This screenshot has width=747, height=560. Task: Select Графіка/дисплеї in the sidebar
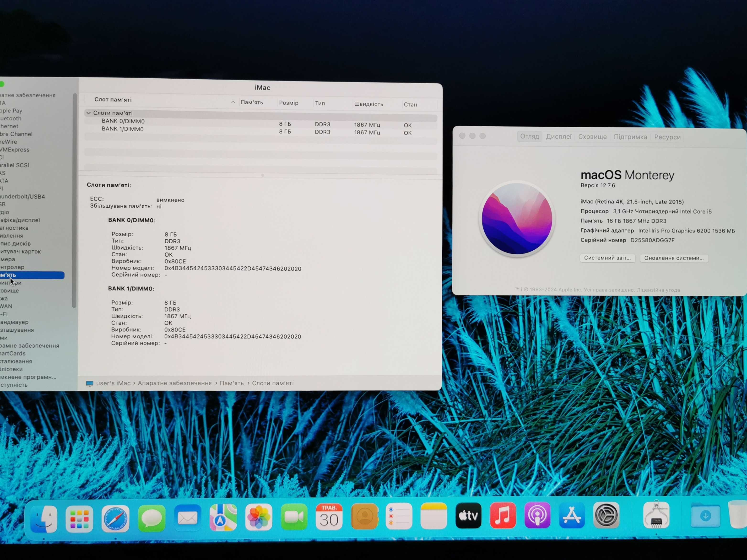[x=20, y=220]
